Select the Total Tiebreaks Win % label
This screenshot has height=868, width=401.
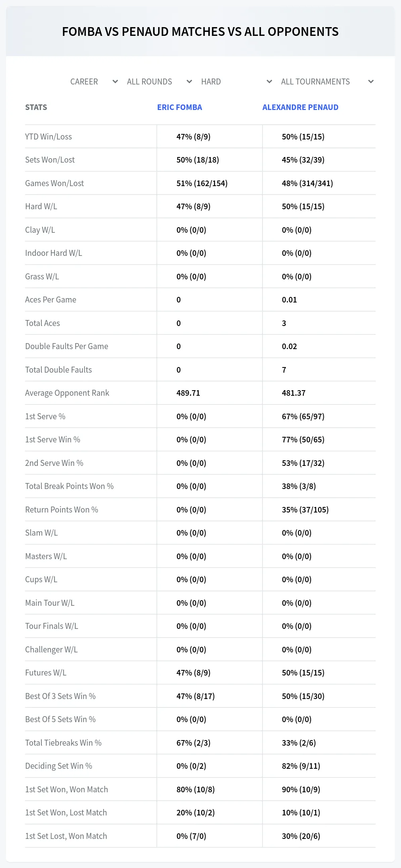[x=63, y=743]
